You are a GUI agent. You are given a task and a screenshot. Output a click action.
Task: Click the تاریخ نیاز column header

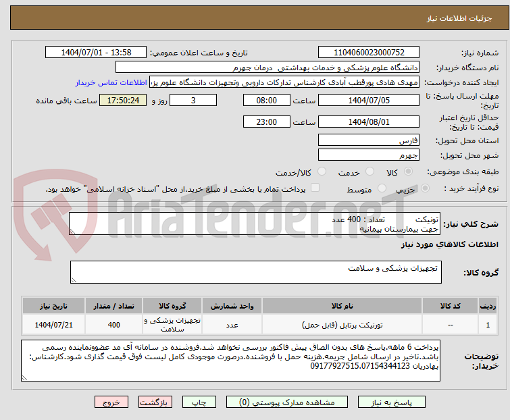[x=53, y=306]
